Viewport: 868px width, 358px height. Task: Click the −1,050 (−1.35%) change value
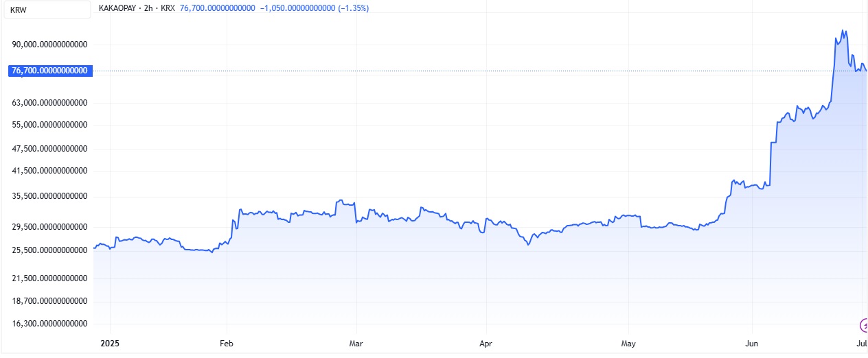(315, 8)
